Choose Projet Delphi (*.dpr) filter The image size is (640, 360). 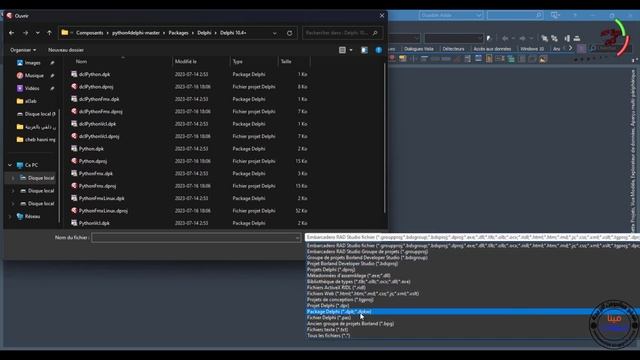pos(328,305)
